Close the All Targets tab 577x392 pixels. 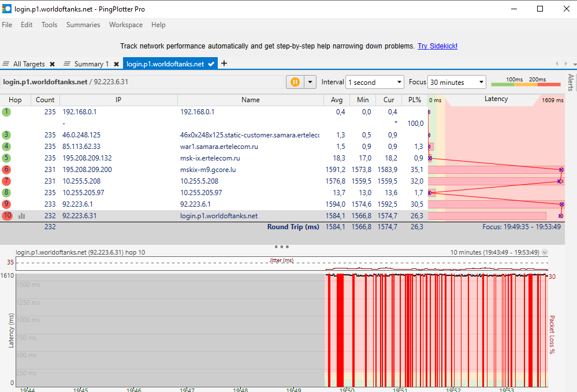click(x=52, y=64)
